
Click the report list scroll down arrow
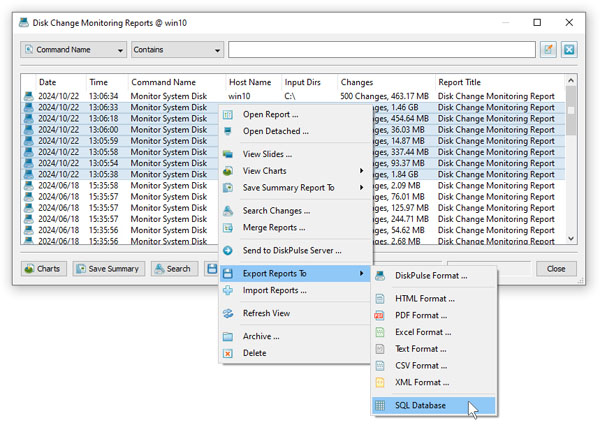(571, 238)
